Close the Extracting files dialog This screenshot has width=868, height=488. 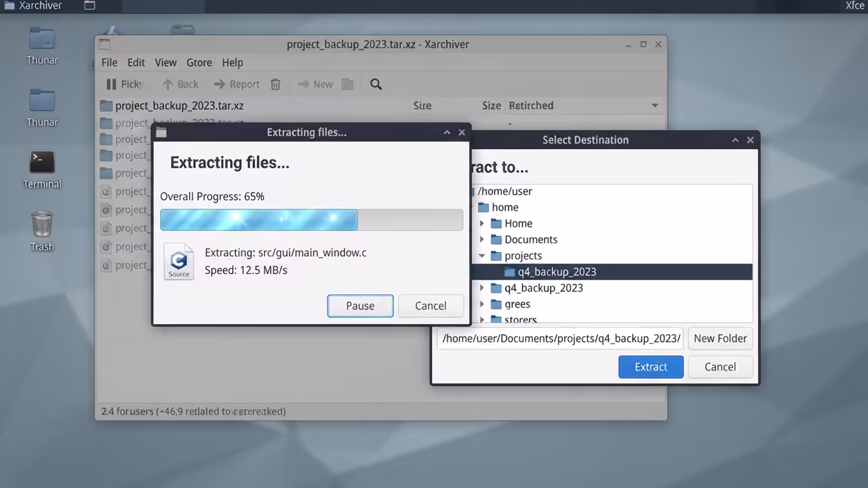click(x=462, y=132)
